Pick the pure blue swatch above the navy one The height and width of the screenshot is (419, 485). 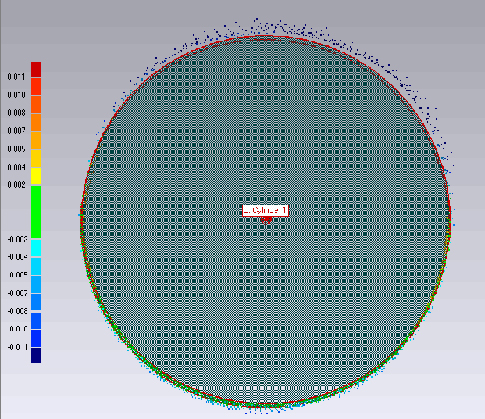point(36,338)
